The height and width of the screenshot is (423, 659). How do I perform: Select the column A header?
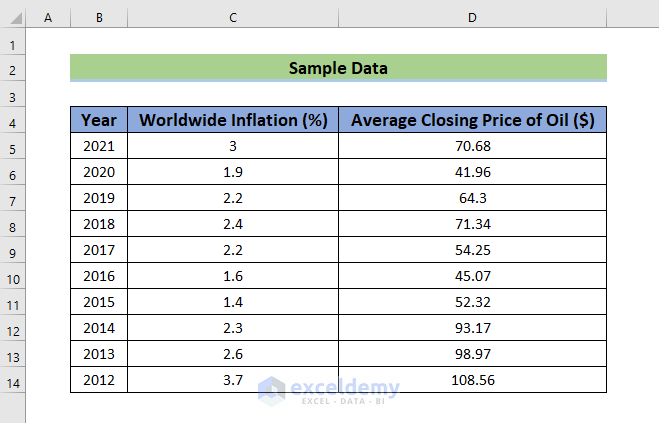click(49, 17)
